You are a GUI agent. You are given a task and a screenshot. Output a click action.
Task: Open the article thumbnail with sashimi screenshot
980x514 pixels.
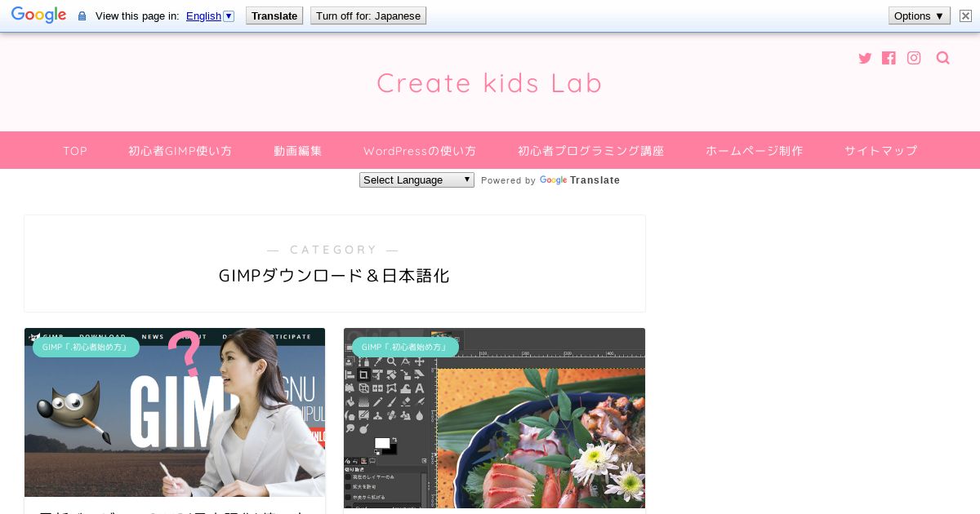494,418
